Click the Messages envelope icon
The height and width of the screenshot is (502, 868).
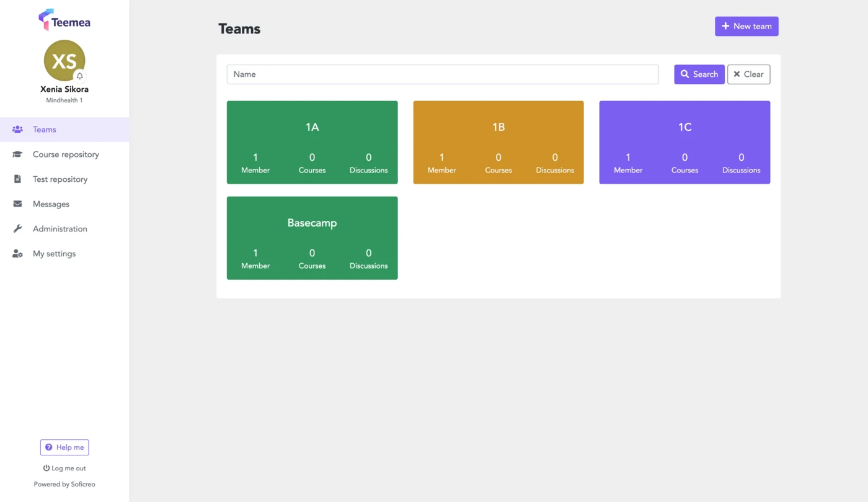coord(17,204)
